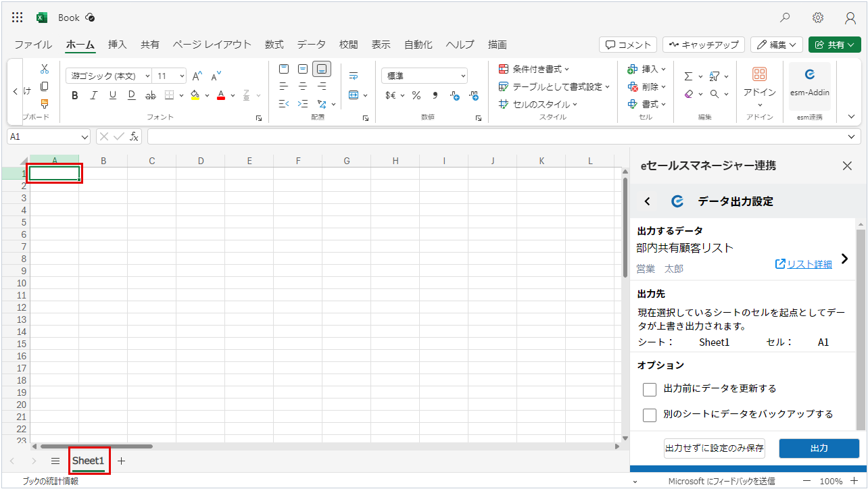Open the font name dropdown 游ゴシック

147,76
